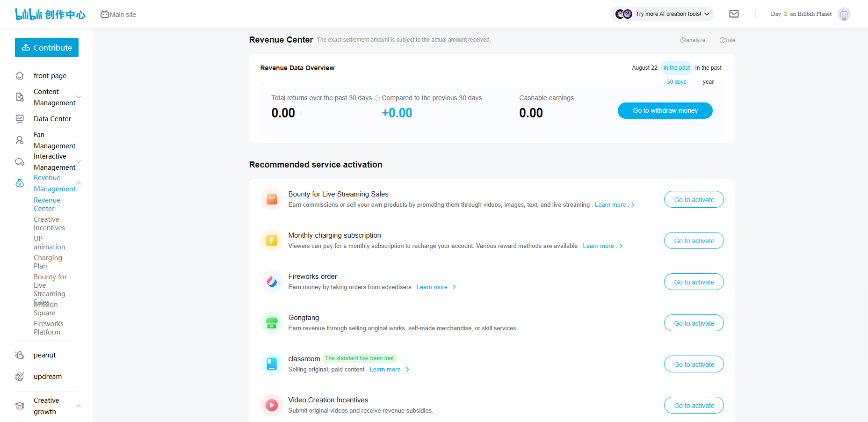This screenshot has height=422, width=868.
Task: Activate classroom service
Action: point(694,364)
